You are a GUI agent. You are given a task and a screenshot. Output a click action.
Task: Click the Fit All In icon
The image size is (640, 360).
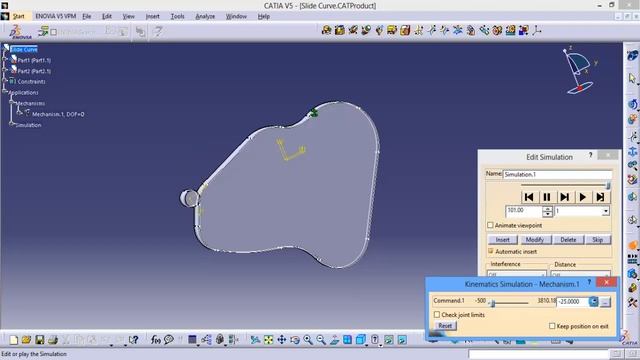pyautogui.click(x=269, y=340)
